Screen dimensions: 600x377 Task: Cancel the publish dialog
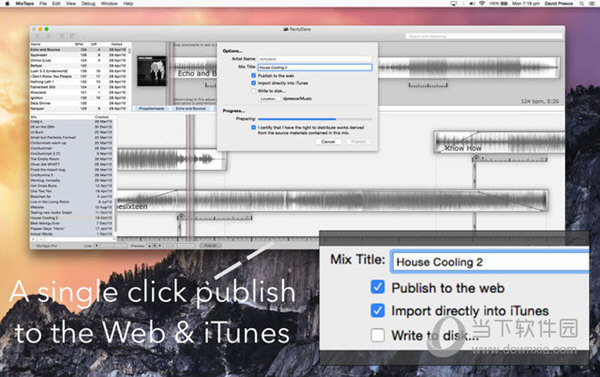click(328, 142)
